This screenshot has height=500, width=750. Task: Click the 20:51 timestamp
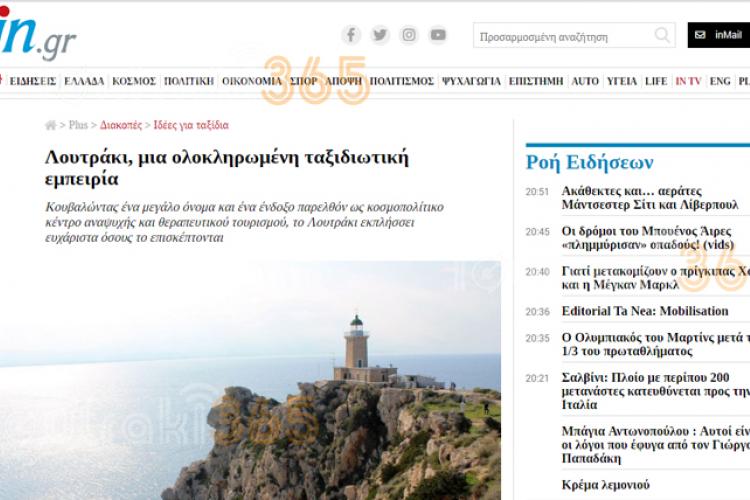tap(537, 192)
